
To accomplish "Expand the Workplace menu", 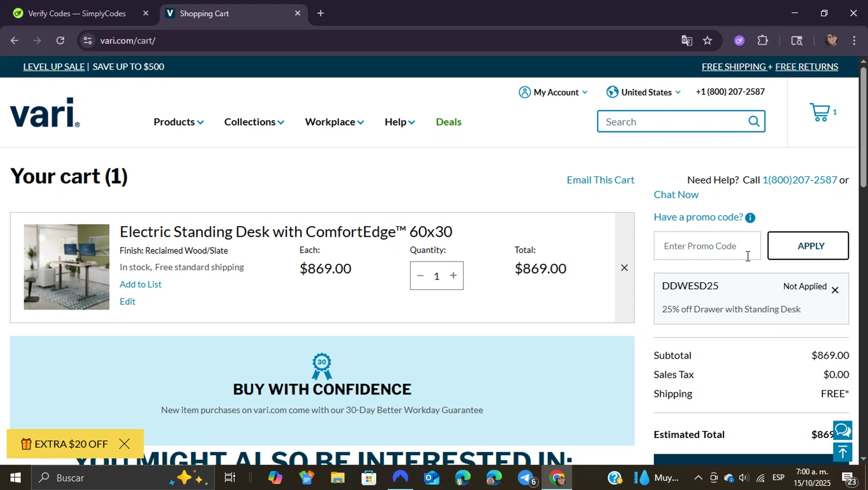I will click(x=334, y=122).
